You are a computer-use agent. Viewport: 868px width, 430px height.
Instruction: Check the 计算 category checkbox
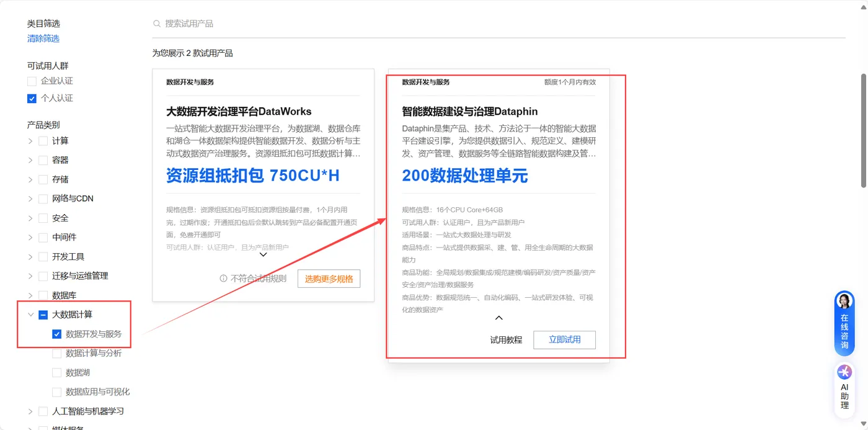43,141
